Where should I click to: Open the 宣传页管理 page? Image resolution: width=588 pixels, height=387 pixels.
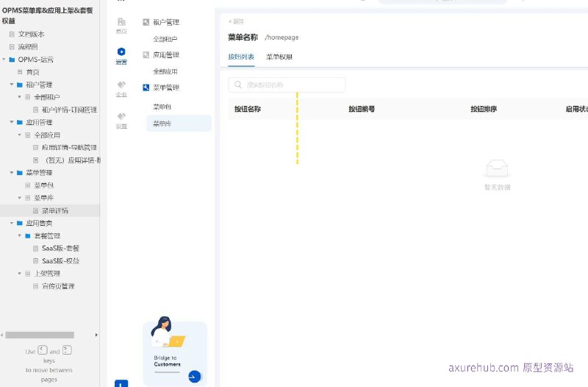(58, 286)
